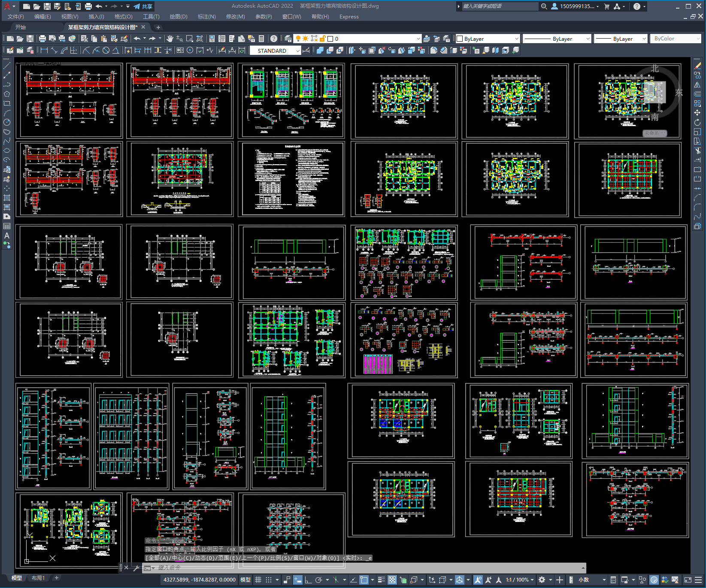Open the QuickCalc calculator icon

(261, 39)
